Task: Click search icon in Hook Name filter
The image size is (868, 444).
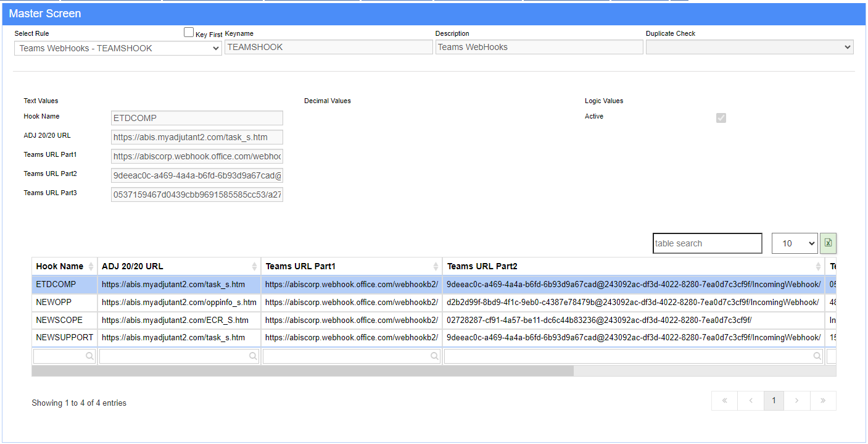Action: [89, 356]
